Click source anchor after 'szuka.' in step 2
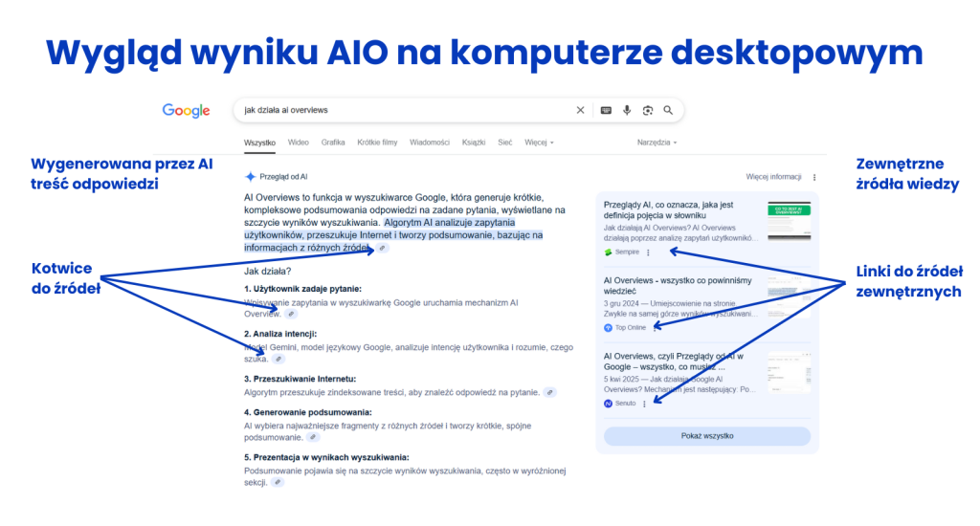980x526 pixels. coord(278,360)
